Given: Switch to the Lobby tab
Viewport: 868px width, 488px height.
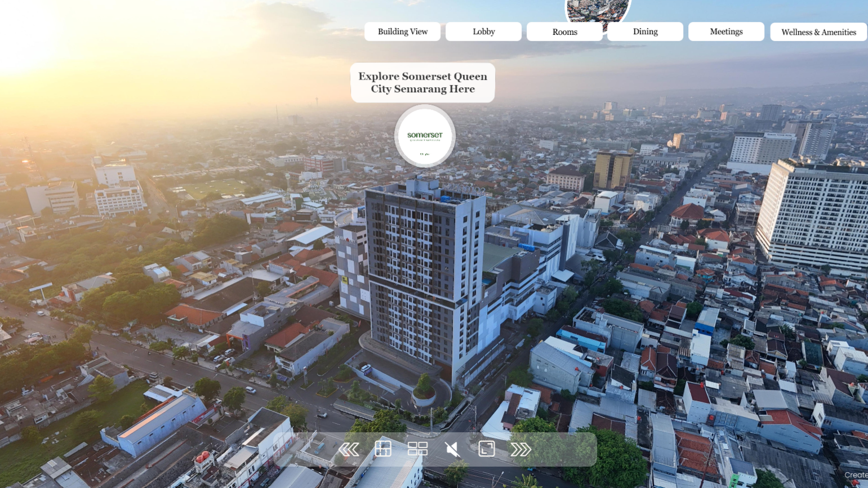Looking at the screenshot, I should tap(483, 32).
